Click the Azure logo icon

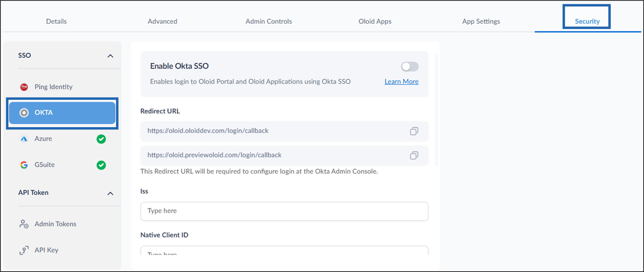point(24,139)
